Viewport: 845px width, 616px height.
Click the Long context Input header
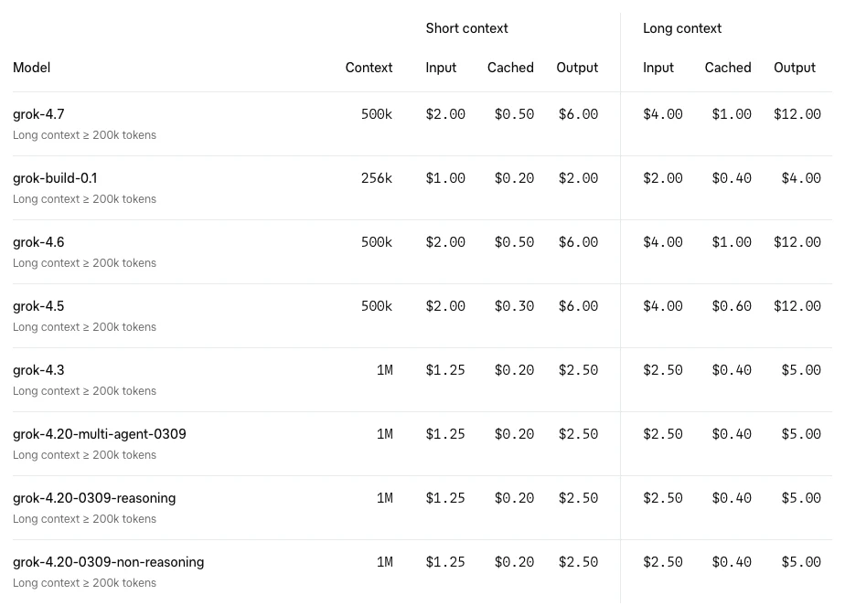point(658,68)
